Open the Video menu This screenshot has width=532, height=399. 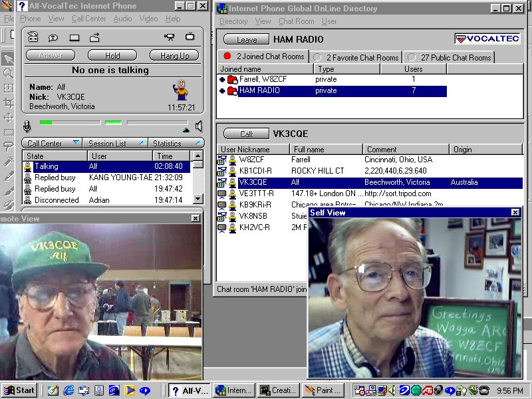[x=148, y=19]
